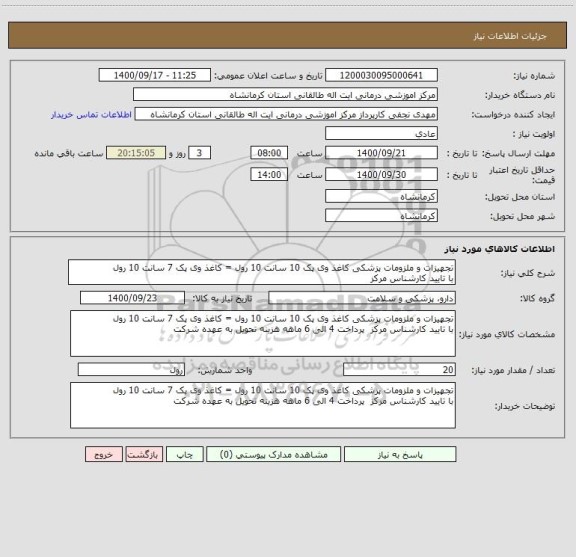
Task: Click the ساعت باقی مانده label
Action: (69, 153)
